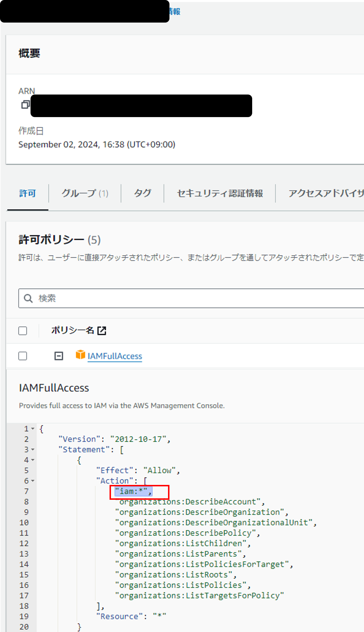Switch to the タグ tab

[143, 193]
